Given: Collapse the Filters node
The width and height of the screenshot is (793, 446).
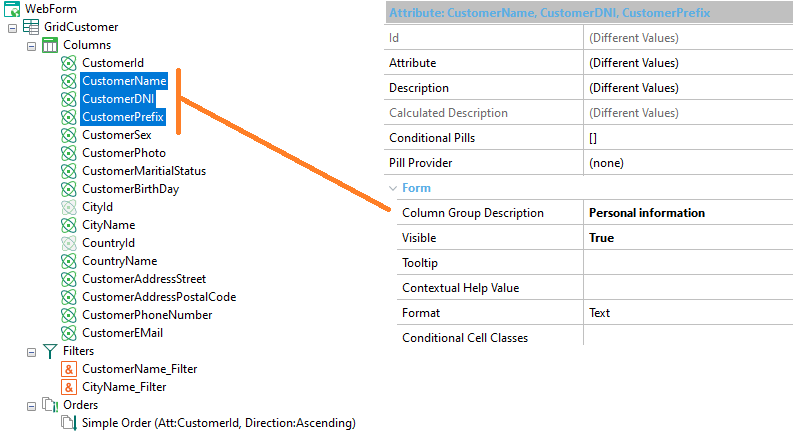Looking at the screenshot, I should (31, 352).
